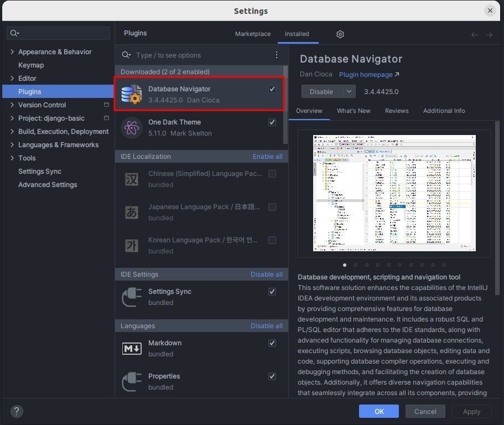Enable the Korean Language Pack checkbox

point(272,240)
